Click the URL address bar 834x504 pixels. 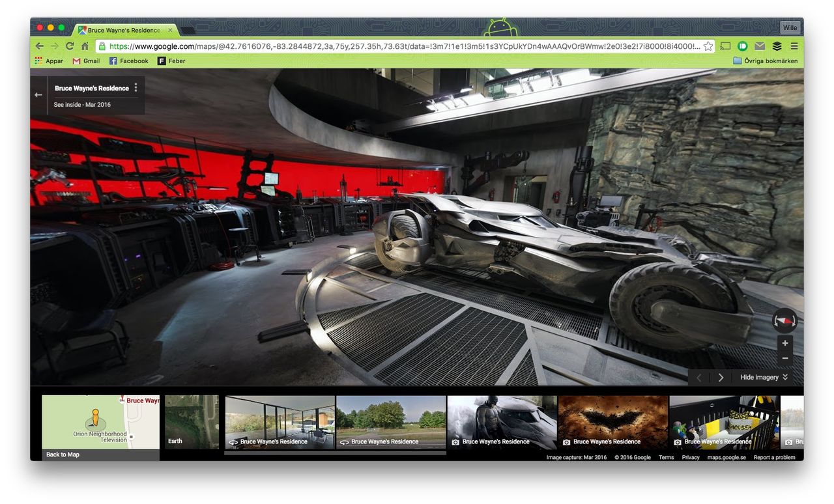click(x=404, y=46)
